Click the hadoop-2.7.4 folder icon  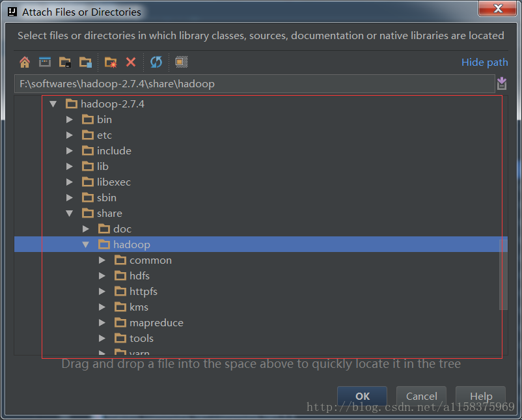pos(71,104)
